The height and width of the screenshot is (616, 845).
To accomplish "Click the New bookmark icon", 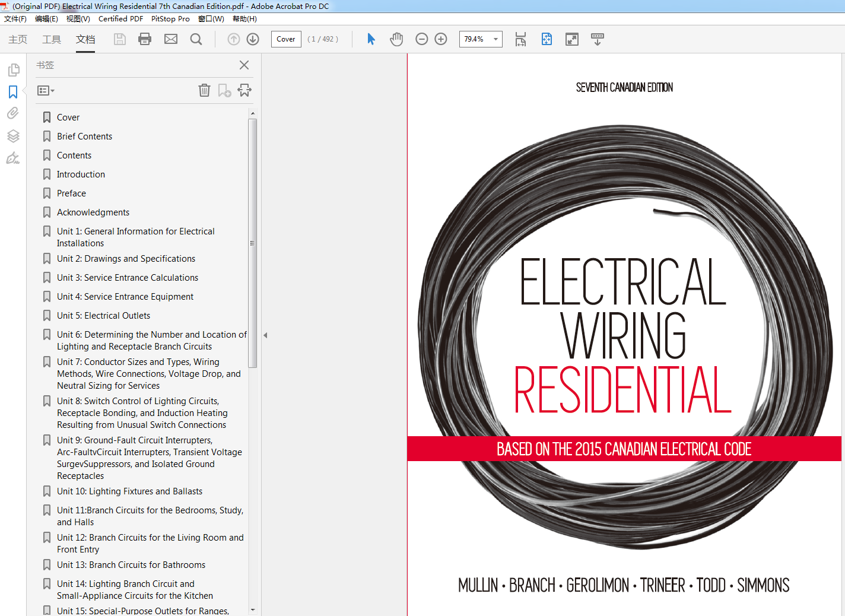I will pos(224,90).
